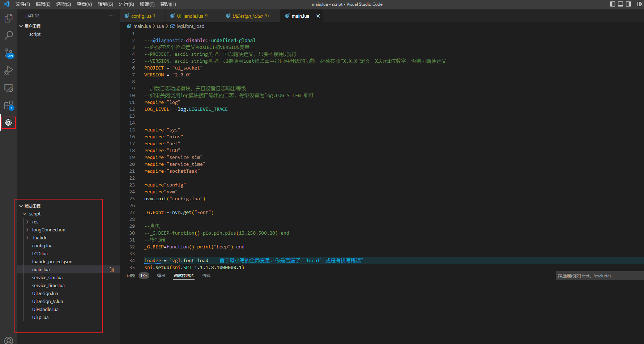Open UiDesign.lua in the file tree
Image resolution: width=644 pixels, height=344 pixels.
click(45, 293)
